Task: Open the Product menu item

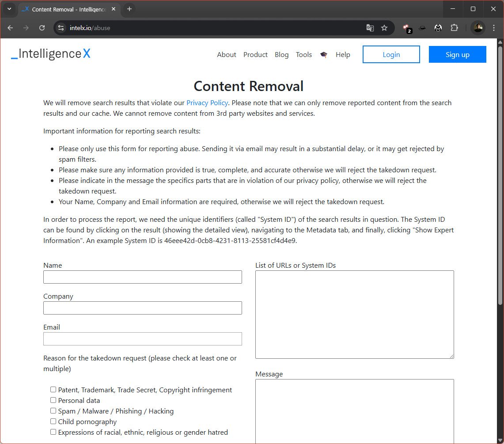Action: (x=255, y=55)
